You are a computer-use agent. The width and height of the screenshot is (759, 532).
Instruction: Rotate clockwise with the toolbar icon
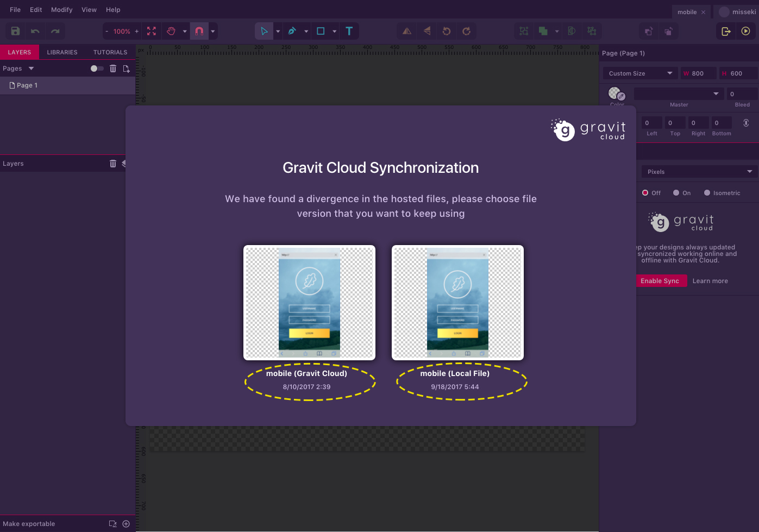click(x=466, y=31)
